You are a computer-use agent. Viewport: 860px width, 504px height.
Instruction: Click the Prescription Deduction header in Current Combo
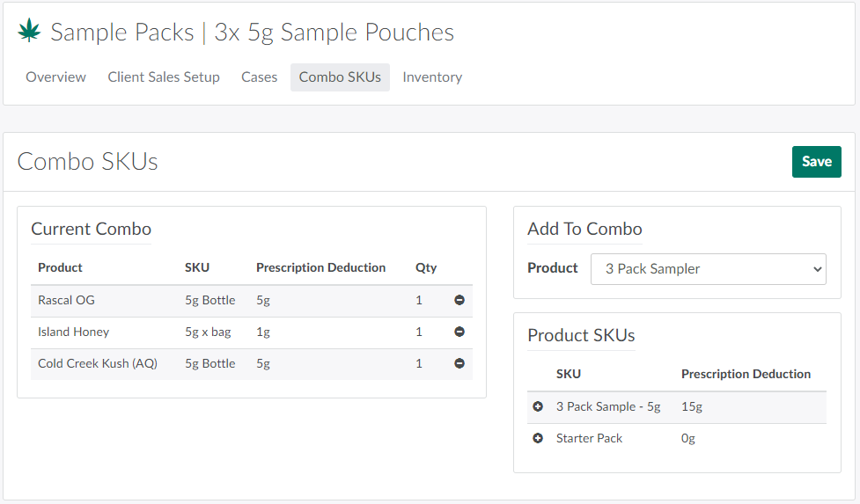[320, 267]
